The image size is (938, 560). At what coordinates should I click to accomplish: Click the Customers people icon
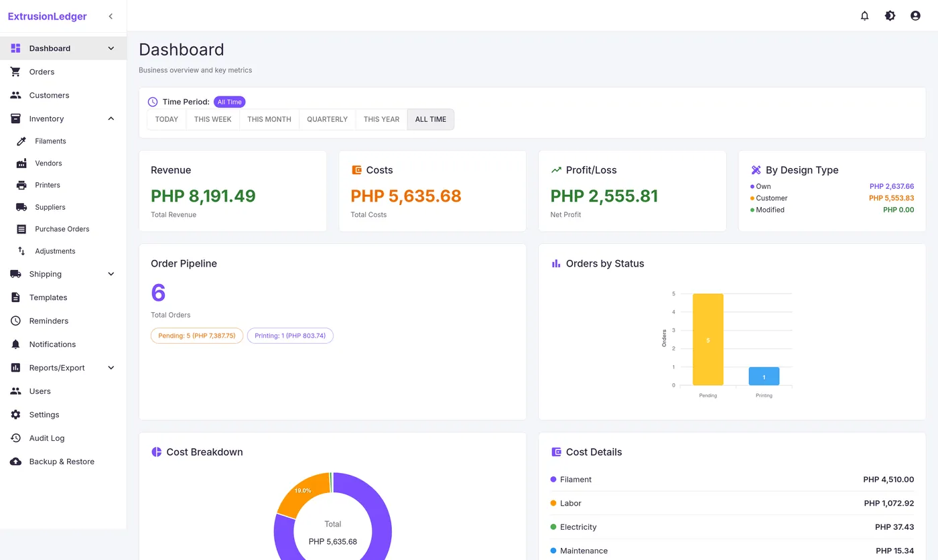(x=15, y=95)
